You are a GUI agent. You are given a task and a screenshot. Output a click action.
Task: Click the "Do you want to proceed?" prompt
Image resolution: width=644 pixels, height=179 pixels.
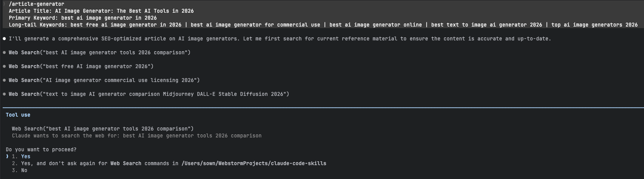tap(41, 149)
